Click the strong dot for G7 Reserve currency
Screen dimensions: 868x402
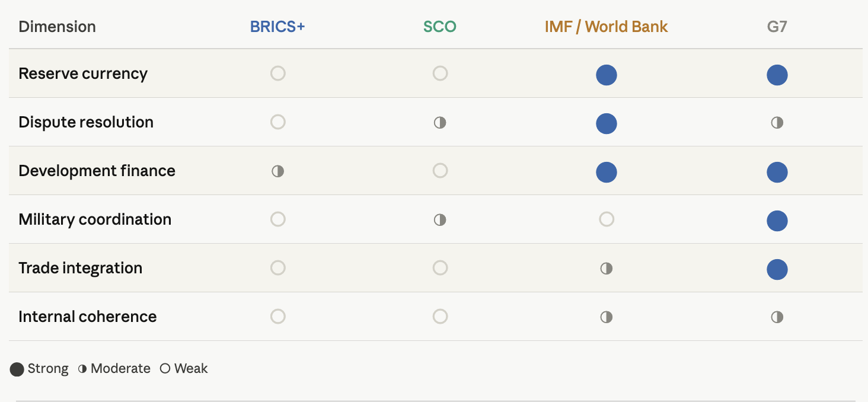click(777, 75)
